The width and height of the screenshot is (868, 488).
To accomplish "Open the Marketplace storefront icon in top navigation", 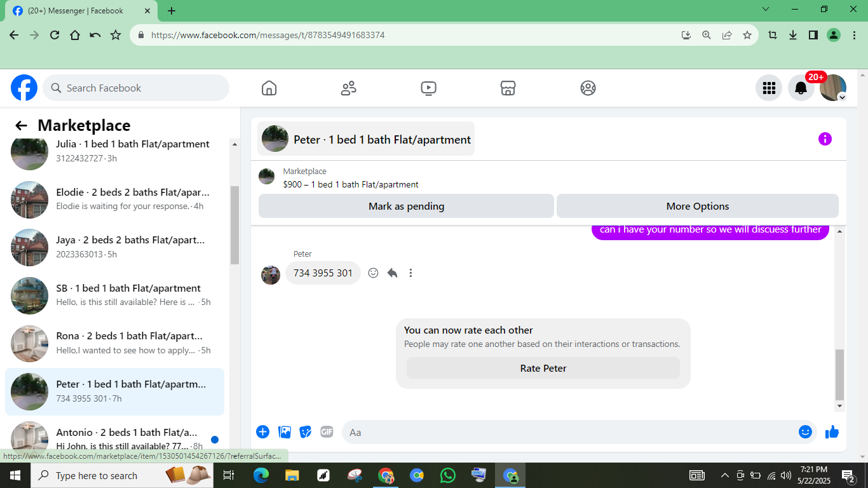I will pyautogui.click(x=508, y=88).
